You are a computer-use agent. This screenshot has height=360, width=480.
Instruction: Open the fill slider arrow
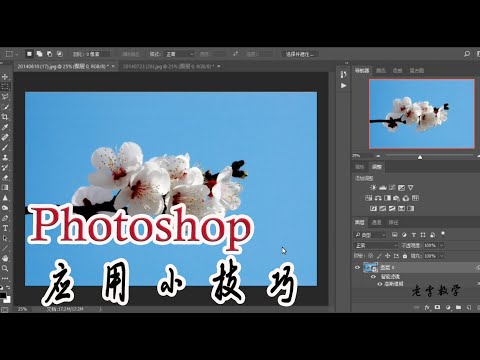click(442, 256)
